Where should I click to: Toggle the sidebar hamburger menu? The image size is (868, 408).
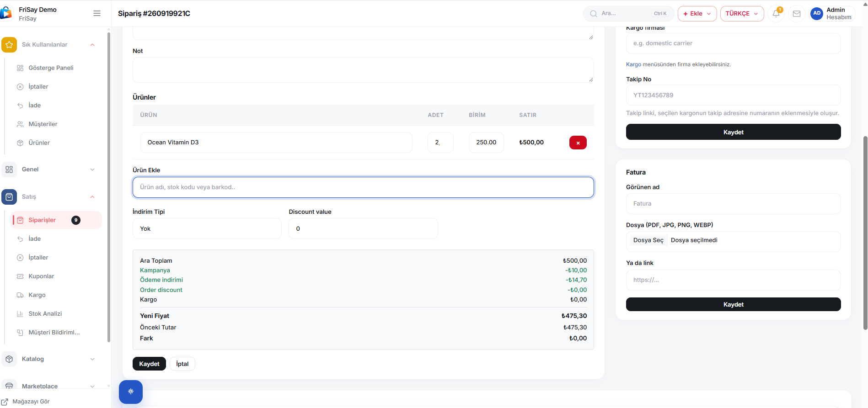(97, 13)
